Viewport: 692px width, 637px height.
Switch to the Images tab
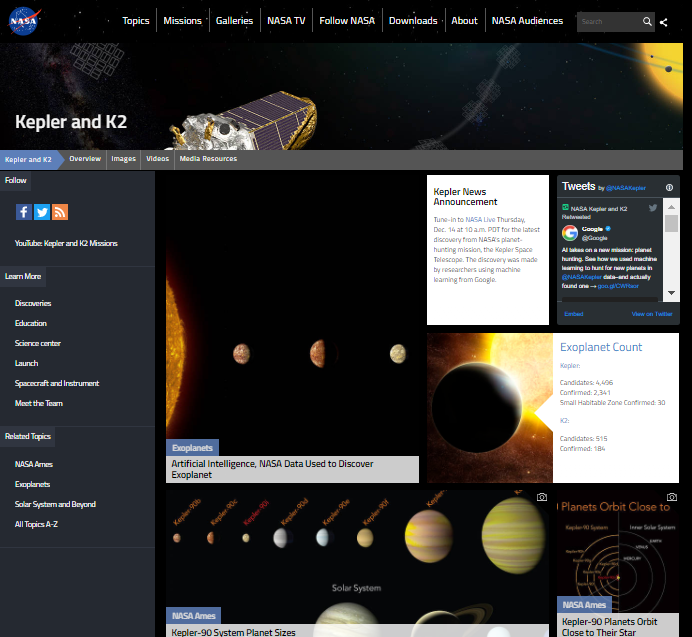124,158
